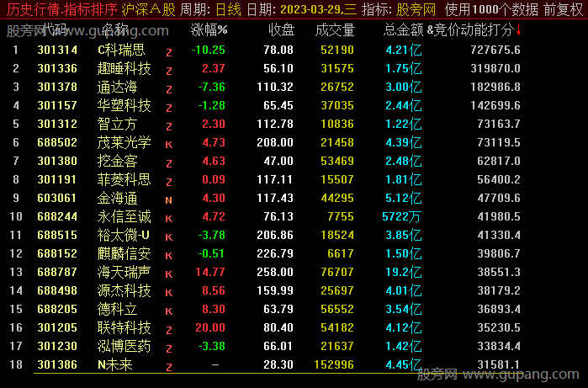
Task: Select stock name 茂莱光学
Action: tap(124, 142)
